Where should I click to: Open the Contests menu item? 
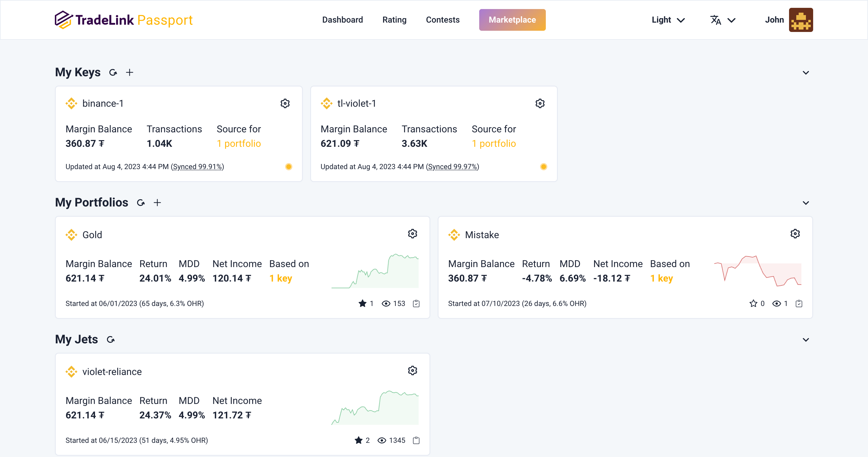442,20
